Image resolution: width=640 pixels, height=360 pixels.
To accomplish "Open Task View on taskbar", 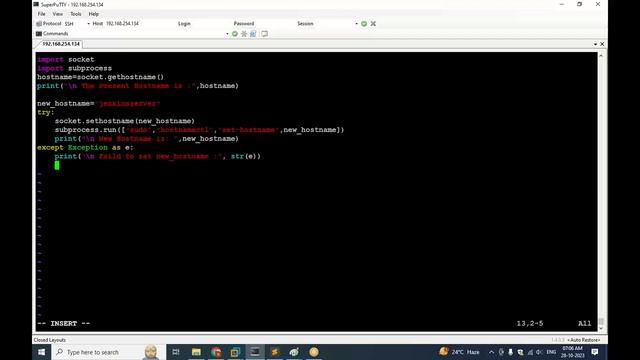I will coord(176,352).
